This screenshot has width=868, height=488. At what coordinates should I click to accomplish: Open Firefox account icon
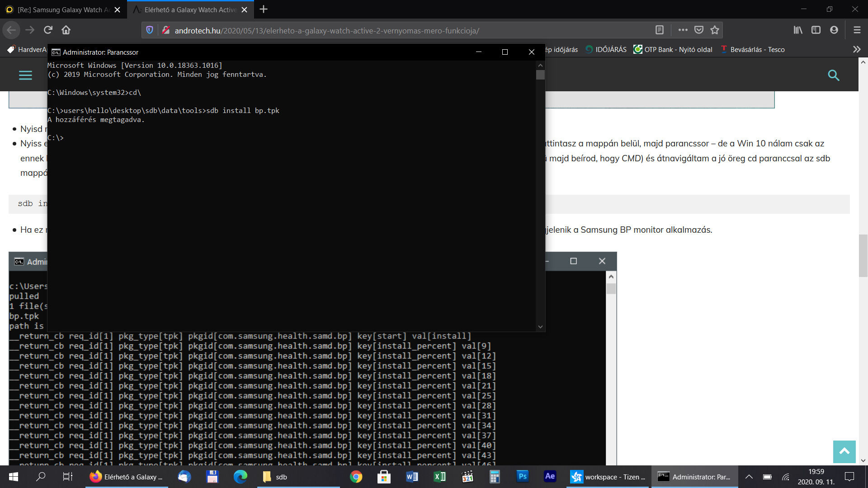834,30
